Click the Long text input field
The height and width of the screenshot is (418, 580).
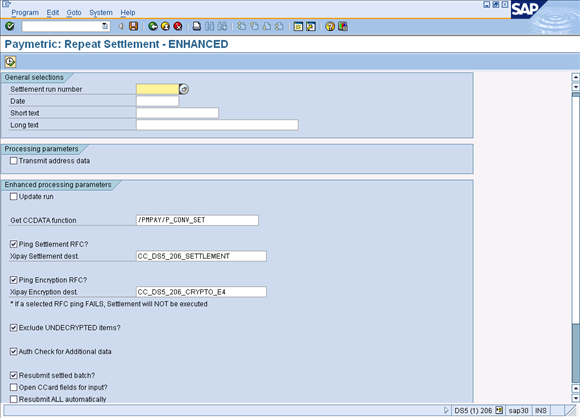(217, 125)
